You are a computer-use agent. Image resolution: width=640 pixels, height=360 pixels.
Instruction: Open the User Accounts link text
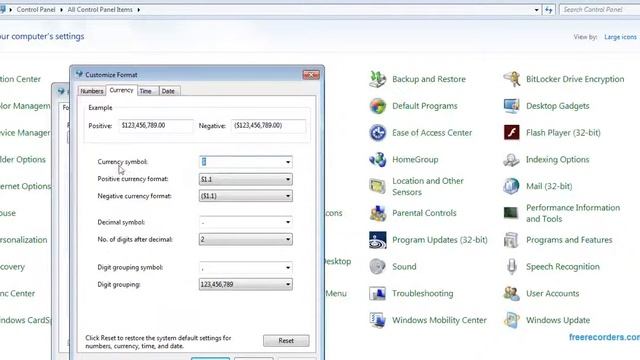(552, 293)
